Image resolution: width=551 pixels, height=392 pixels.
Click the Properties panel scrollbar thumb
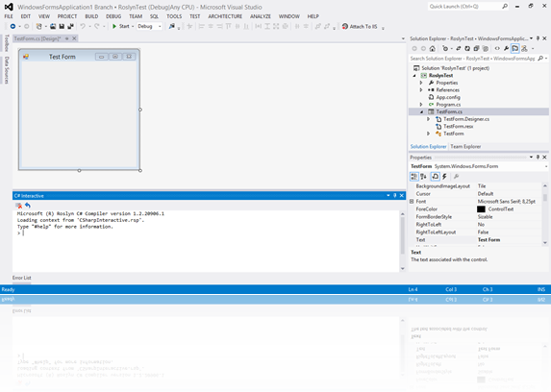(545, 197)
